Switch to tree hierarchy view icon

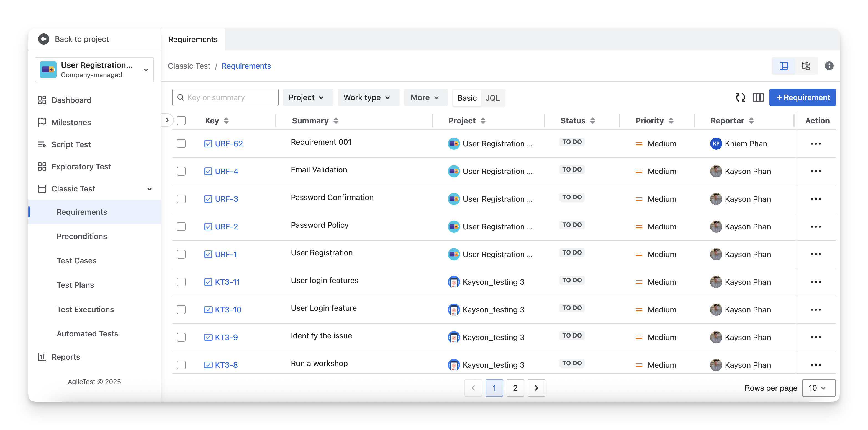point(806,66)
